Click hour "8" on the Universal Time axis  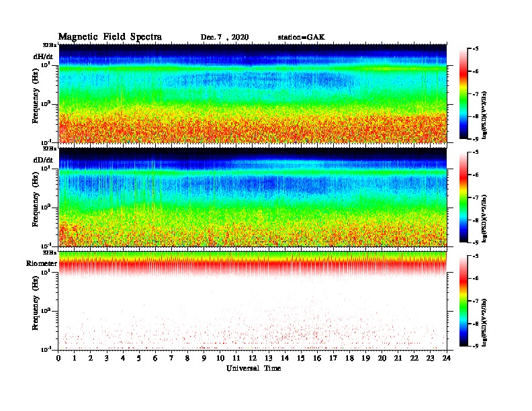[x=187, y=358]
